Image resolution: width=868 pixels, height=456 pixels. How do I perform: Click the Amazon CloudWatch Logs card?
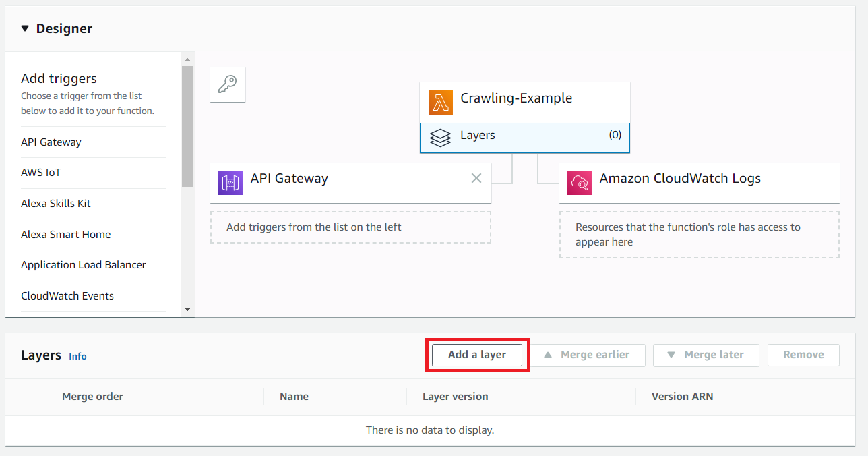coord(700,182)
